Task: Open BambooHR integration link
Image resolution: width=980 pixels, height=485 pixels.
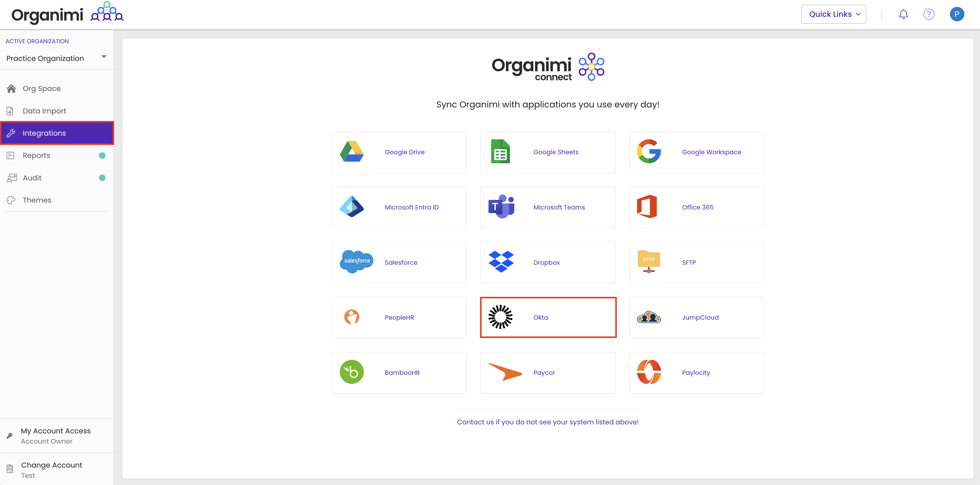Action: tap(402, 372)
